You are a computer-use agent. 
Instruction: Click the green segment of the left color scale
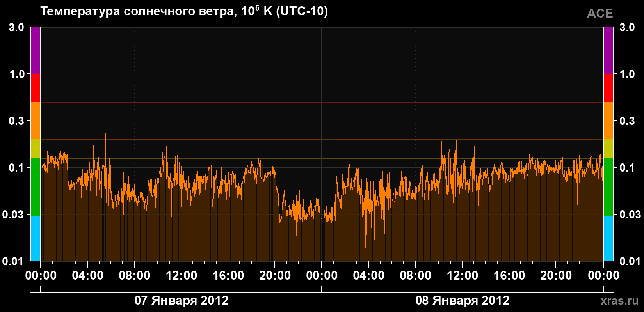pos(36,187)
